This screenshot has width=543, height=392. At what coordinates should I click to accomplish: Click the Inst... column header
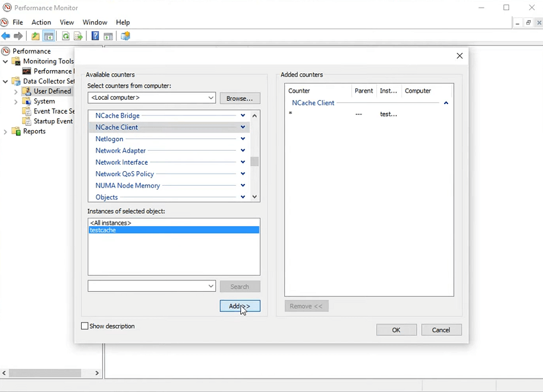pyautogui.click(x=389, y=91)
